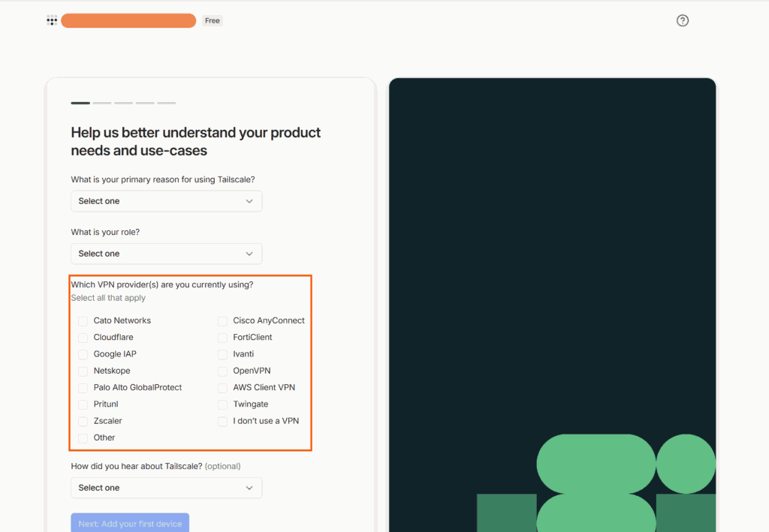Screen dimensions: 769x532
Task: Click "Next: Add your first device" button
Action: pyautogui.click(x=130, y=523)
